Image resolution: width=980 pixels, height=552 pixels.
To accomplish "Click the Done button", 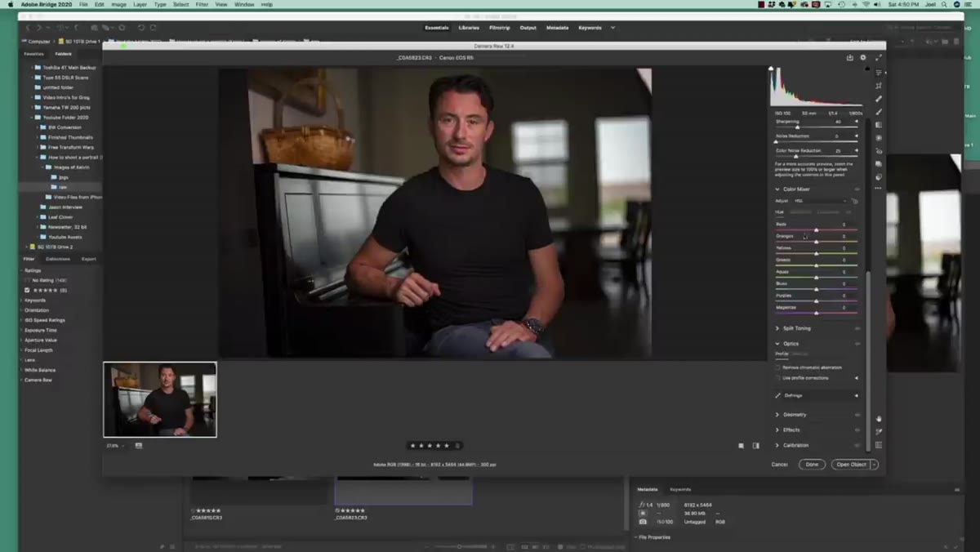I will (812, 465).
